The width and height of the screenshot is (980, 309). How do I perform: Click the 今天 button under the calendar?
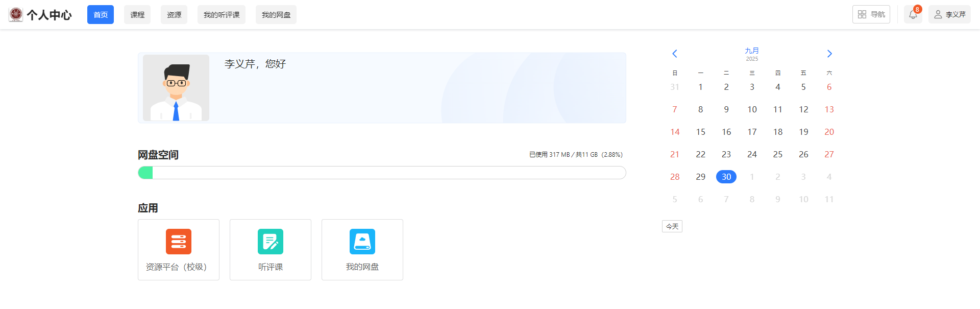point(672,226)
